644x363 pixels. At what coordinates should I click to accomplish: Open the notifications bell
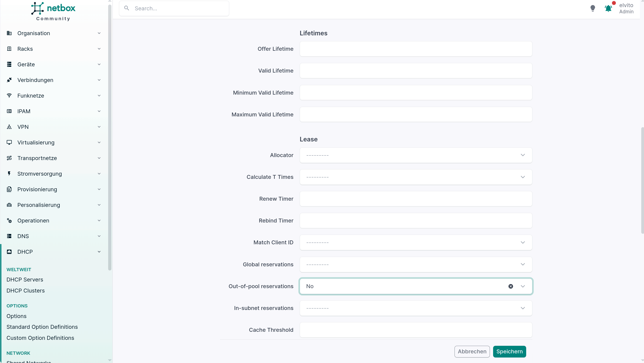pyautogui.click(x=608, y=8)
